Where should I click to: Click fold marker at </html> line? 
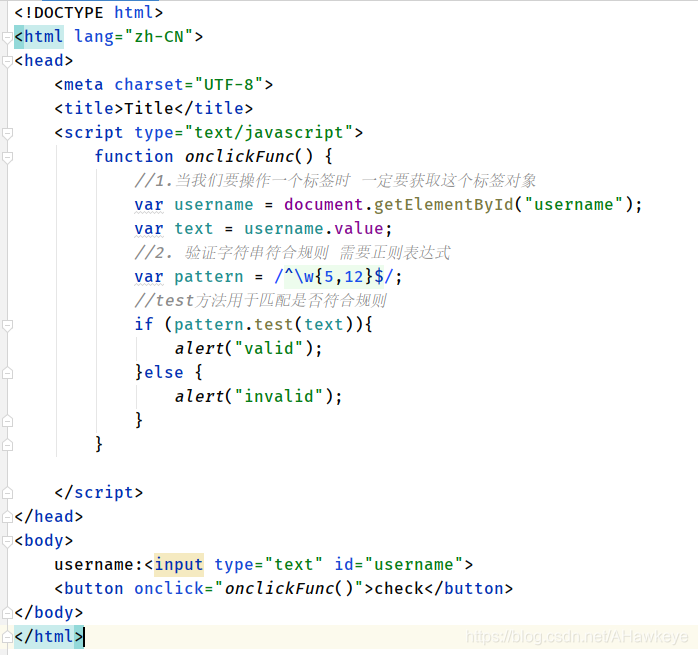7,637
